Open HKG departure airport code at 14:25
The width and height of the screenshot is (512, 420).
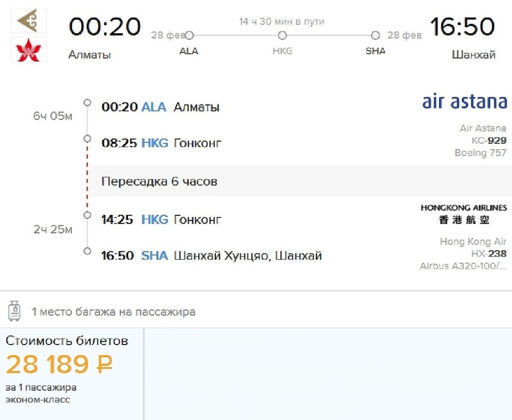tap(155, 219)
